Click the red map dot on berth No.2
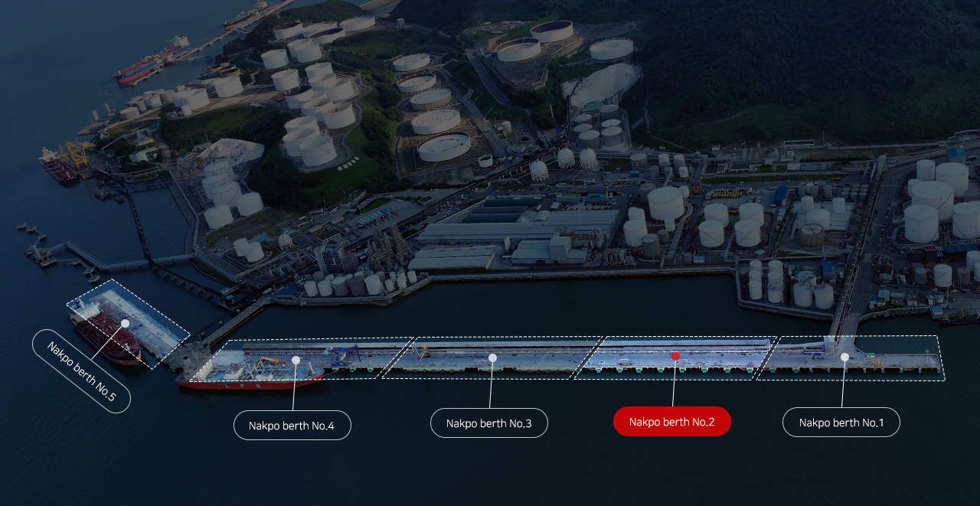Screen dimensions: 980x506 pos(675,356)
